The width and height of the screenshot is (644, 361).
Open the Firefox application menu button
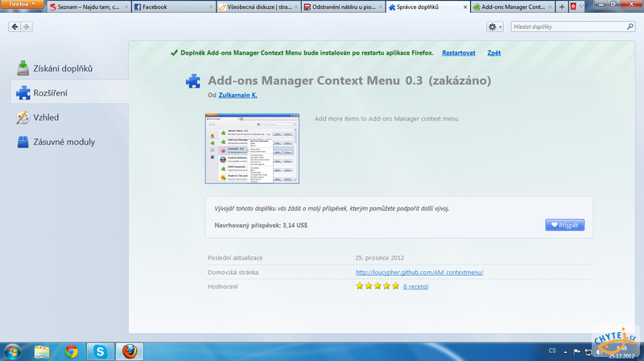pyautogui.click(x=22, y=5)
